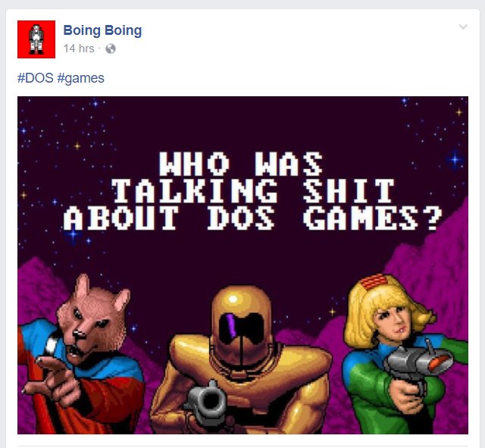
Task: Open the 14 hrs post timestamp
Action: point(79,49)
